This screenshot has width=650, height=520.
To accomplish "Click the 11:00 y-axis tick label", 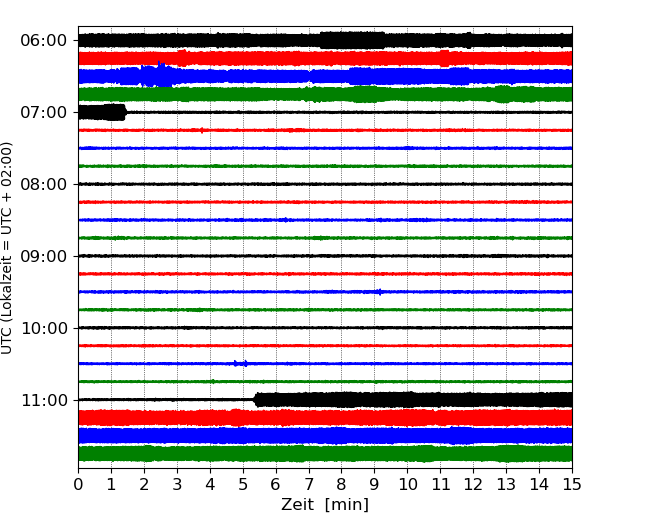I will [x=44, y=401].
